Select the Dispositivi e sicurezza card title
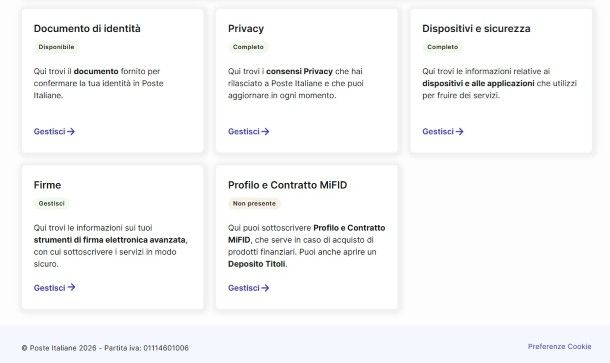This screenshot has width=610, height=363. coord(476,28)
